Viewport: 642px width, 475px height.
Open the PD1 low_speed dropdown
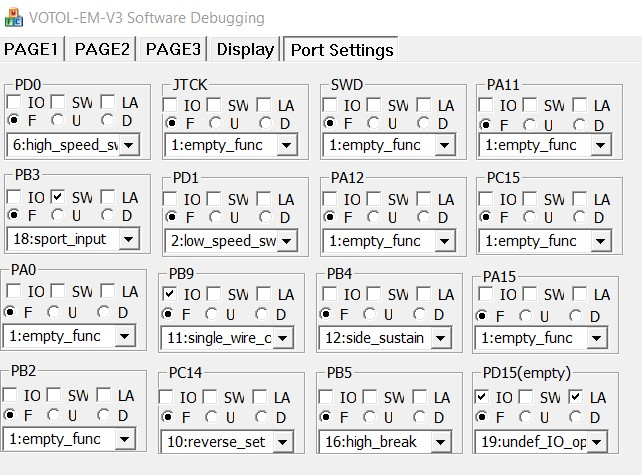click(x=286, y=241)
